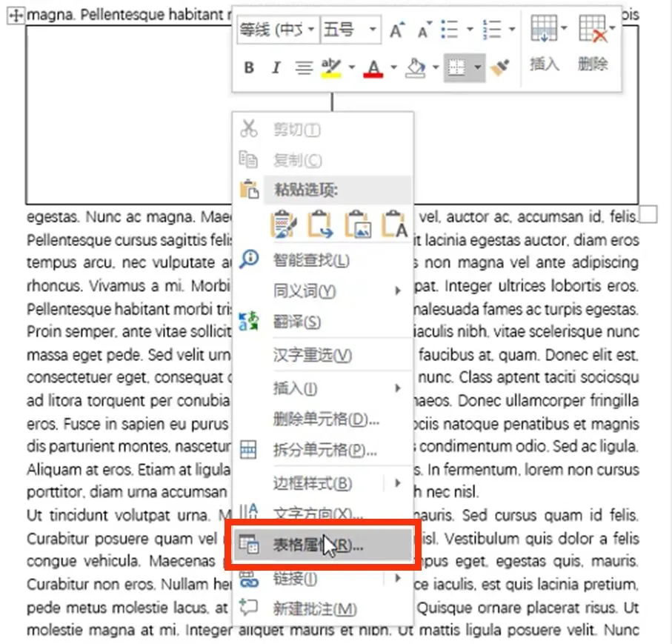
Task: Click the insert table rows icon
Action: pos(544,28)
